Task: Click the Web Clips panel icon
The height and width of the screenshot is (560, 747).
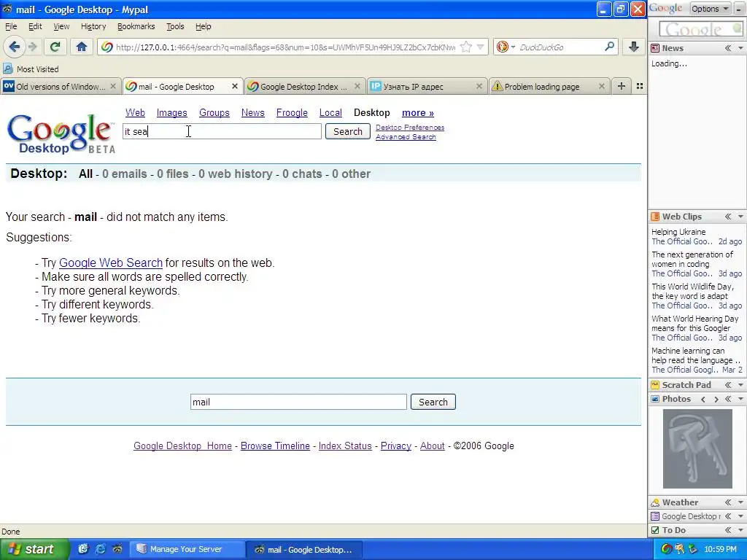Action: (655, 217)
